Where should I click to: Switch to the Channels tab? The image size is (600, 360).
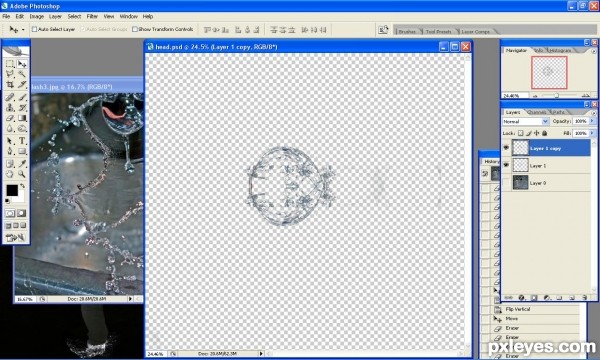click(536, 112)
